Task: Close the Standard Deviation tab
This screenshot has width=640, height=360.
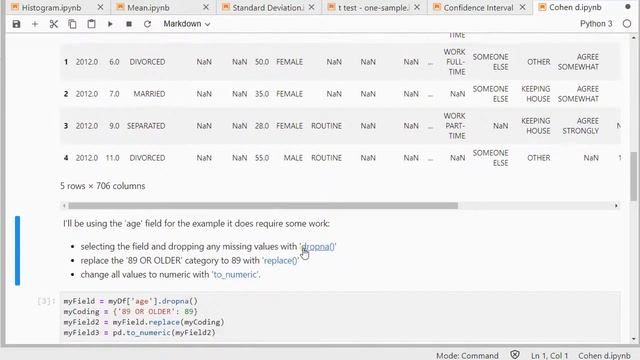Action: point(311,7)
